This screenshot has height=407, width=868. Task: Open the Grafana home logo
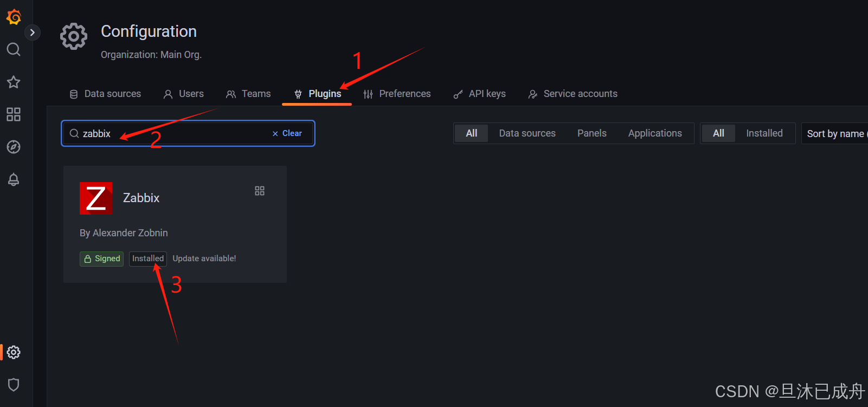(14, 17)
